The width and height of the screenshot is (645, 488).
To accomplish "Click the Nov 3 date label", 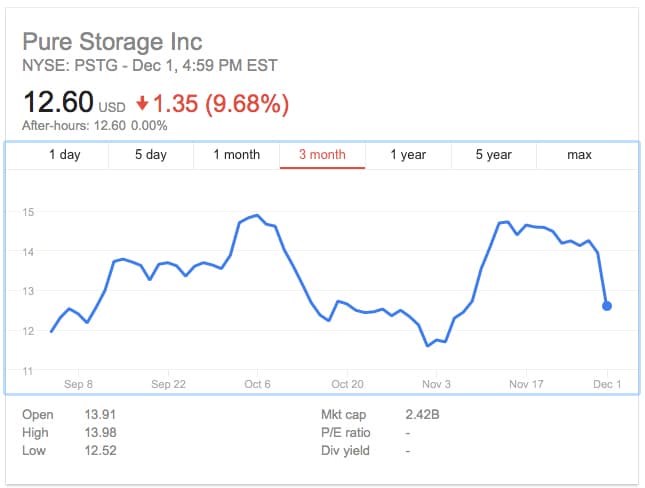I will point(436,384).
